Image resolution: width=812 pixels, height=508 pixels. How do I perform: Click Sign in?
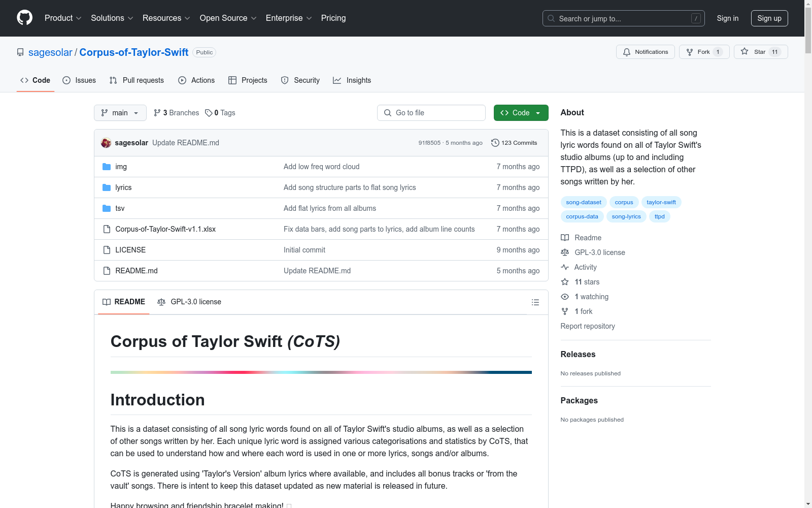[728, 18]
